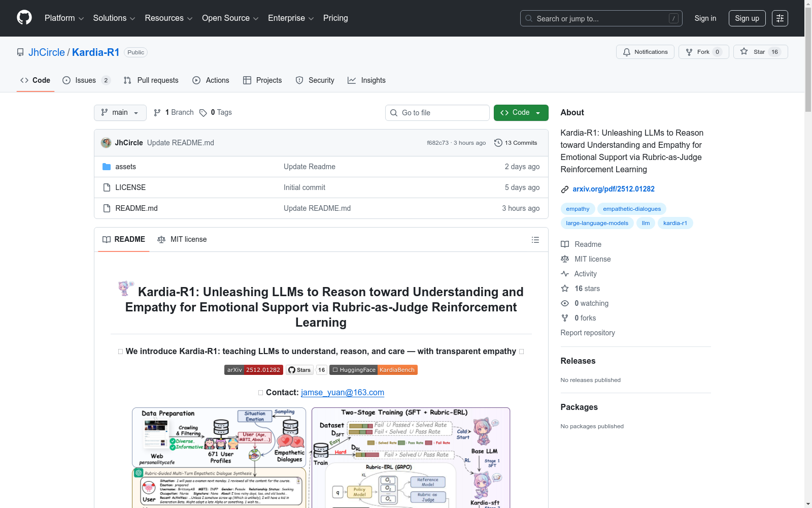Click the arXiv 2512.01282 badge
Viewport: 812px width, 508px height.
(x=253, y=370)
